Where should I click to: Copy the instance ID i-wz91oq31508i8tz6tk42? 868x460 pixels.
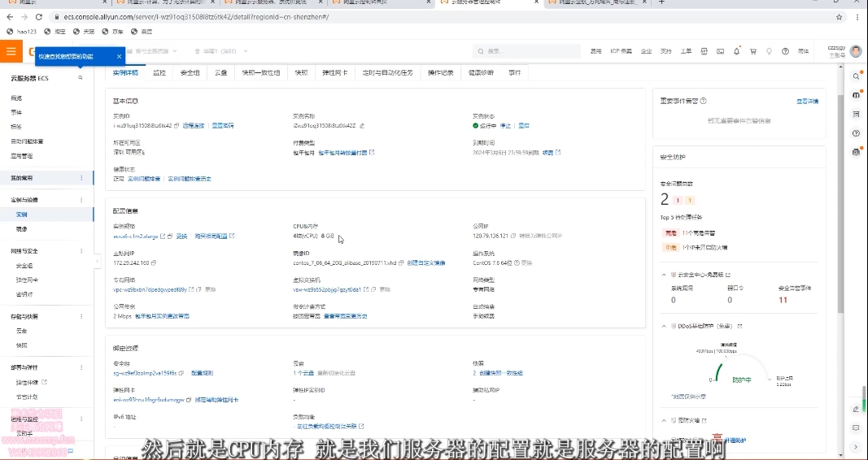(x=177, y=126)
